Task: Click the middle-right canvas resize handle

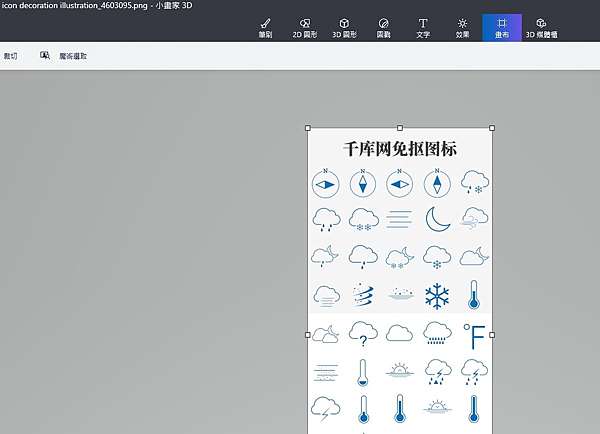Action: coord(492,335)
